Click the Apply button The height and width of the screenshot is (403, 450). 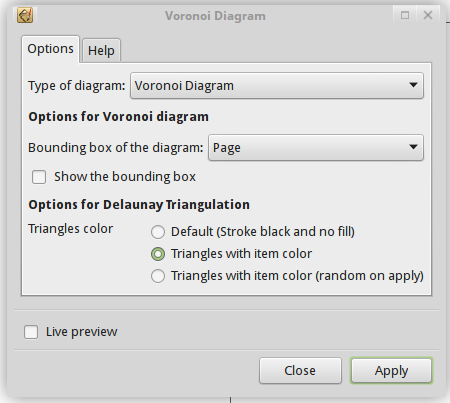[x=391, y=371]
